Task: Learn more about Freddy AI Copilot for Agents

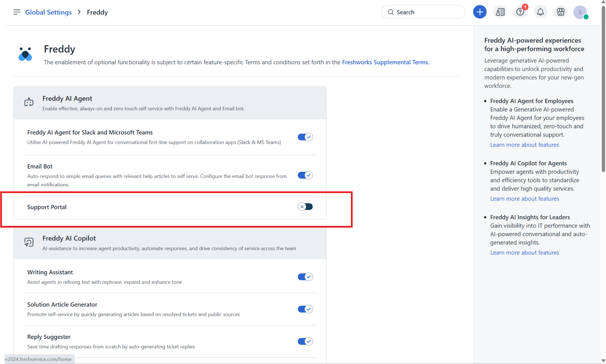Action: [525, 199]
